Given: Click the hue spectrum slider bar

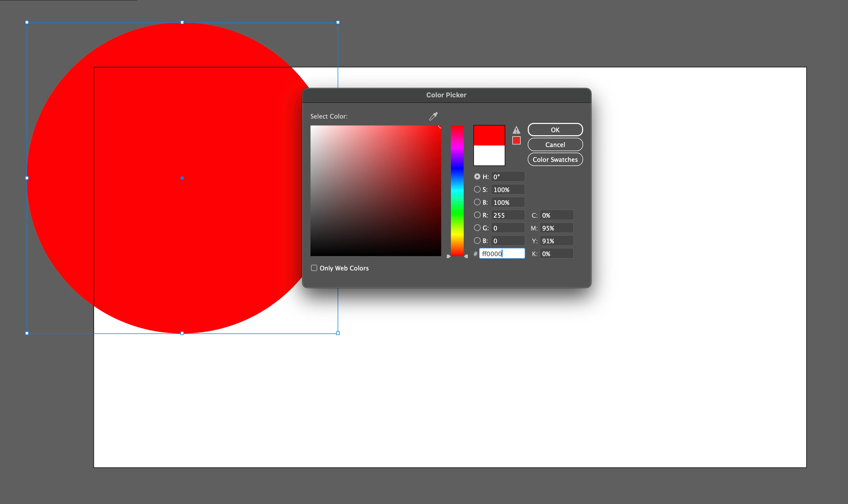Looking at the screenshot, I should click(x=457, y=190).
